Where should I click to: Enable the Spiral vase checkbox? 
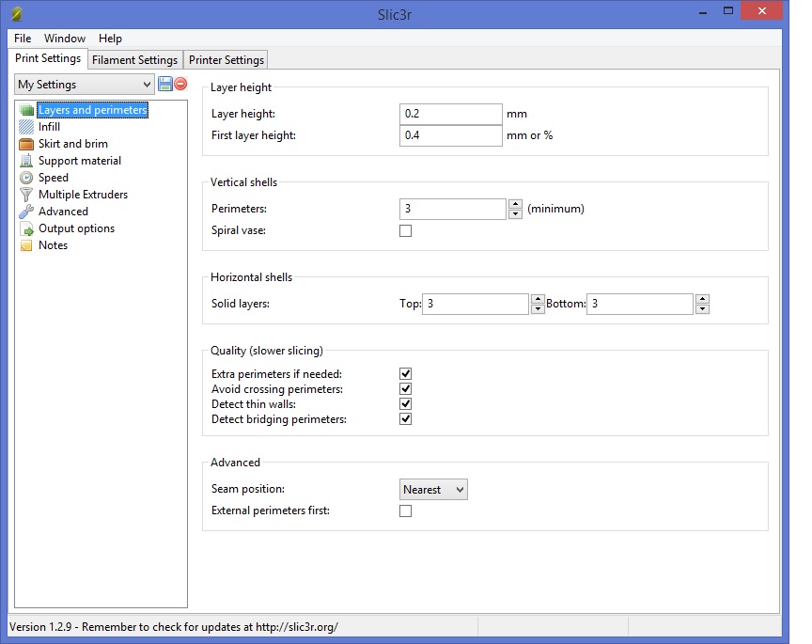(405, 230)
